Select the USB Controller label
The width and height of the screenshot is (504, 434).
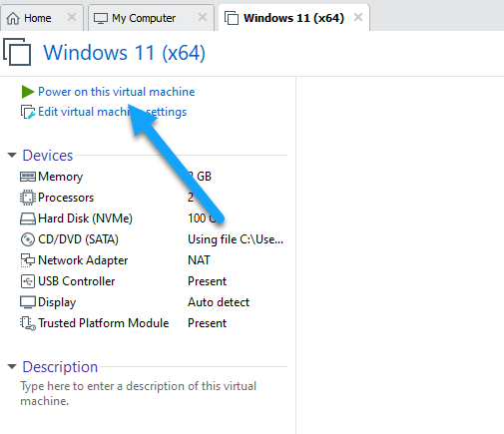click(x=77, y=281)
